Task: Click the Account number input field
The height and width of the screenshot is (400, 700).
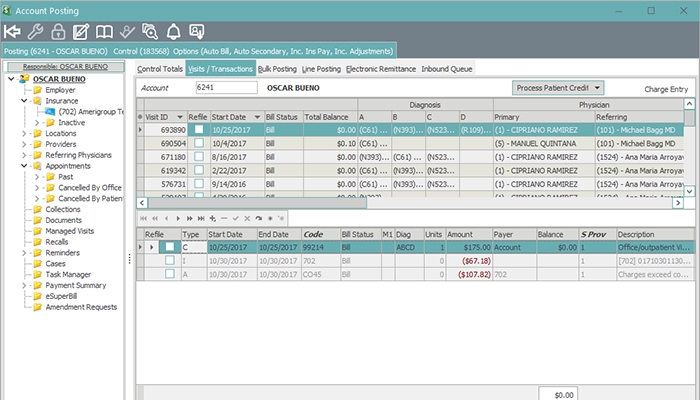Action: pyautogui.click(x=228, y=88)
